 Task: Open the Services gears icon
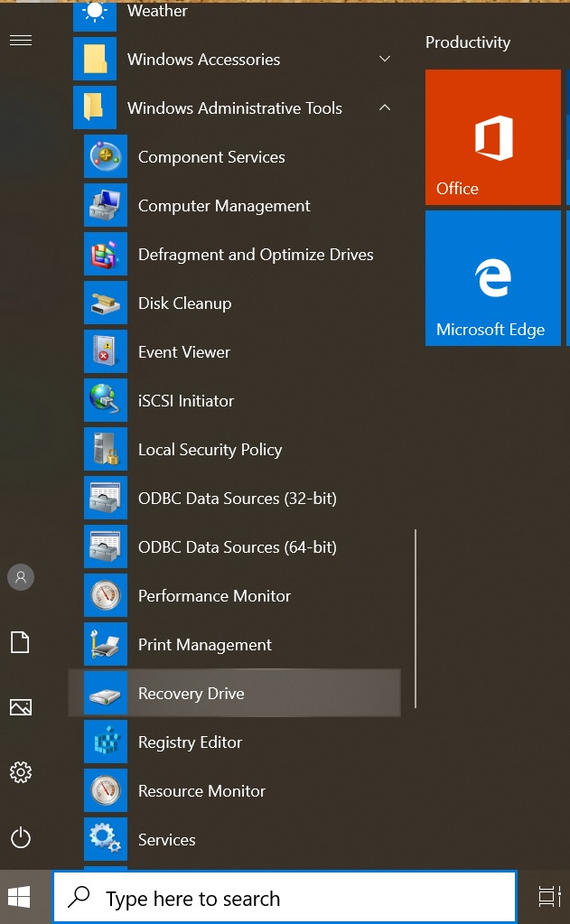pos(106,839)
